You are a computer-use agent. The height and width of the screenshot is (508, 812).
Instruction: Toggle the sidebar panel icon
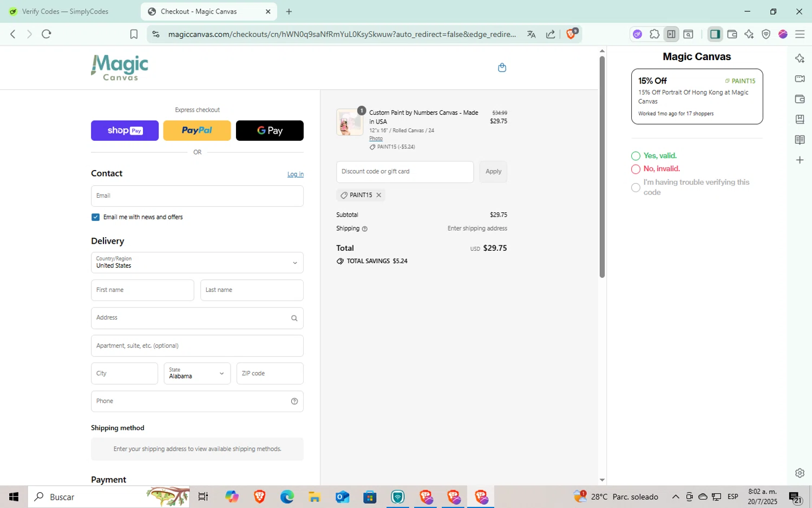715,34
